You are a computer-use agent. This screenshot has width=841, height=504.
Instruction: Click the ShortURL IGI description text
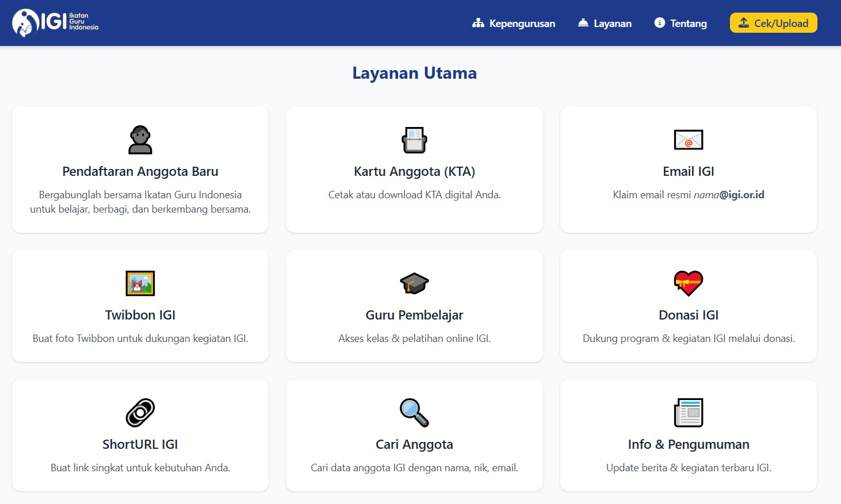point(140,468)
